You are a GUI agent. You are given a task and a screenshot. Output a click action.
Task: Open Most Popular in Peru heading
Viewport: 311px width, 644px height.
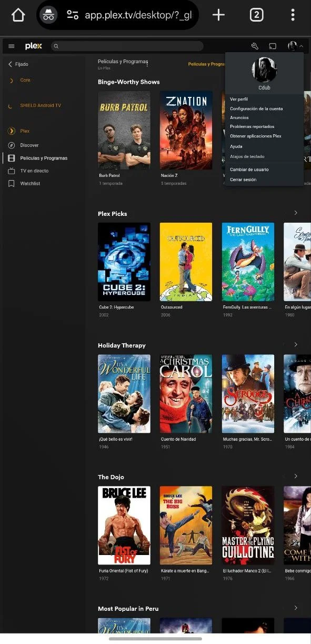pyautogui.click(x=128, y=609)
